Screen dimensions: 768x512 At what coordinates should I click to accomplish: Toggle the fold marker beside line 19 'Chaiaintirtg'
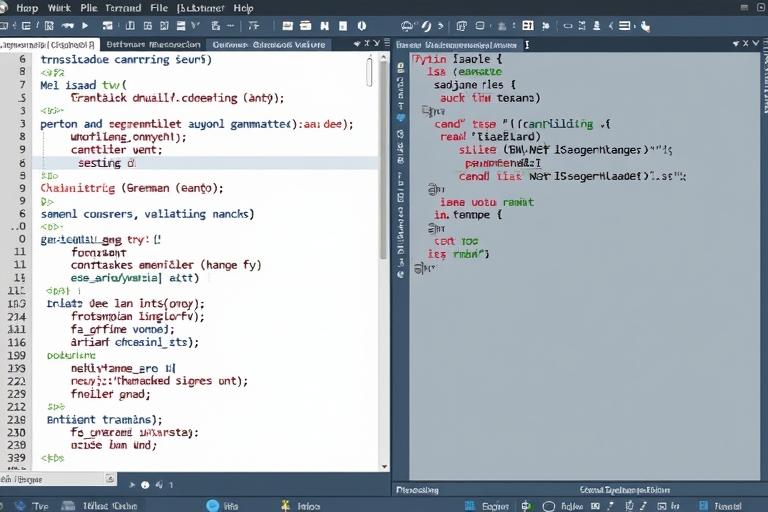(22, 187)
